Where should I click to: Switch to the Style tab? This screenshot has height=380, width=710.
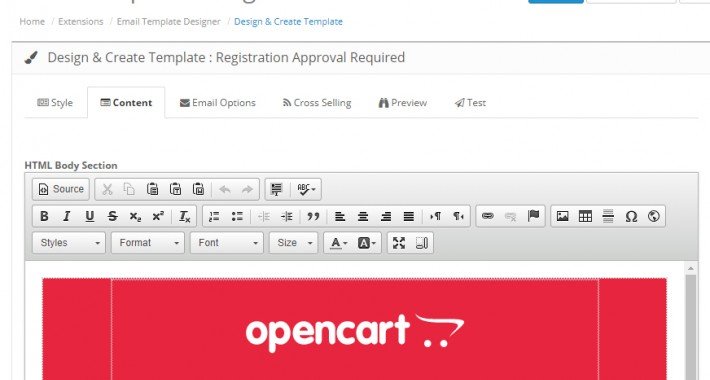(x=55, y=103)
